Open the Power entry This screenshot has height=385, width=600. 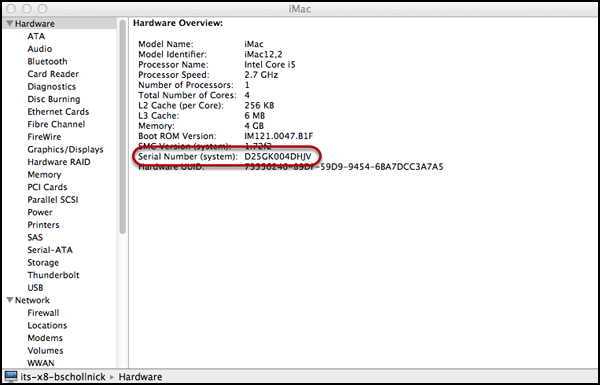pyautogui.click(x=40, y=212)
